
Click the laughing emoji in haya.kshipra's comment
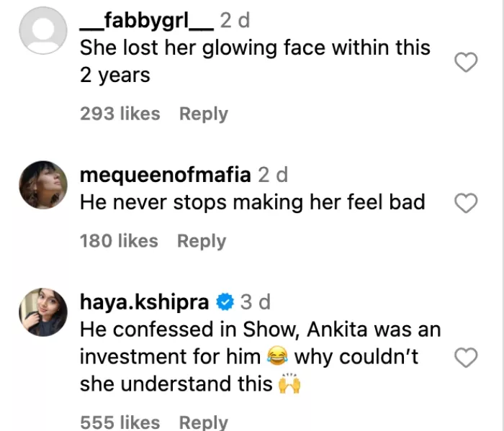coord(277,356)
